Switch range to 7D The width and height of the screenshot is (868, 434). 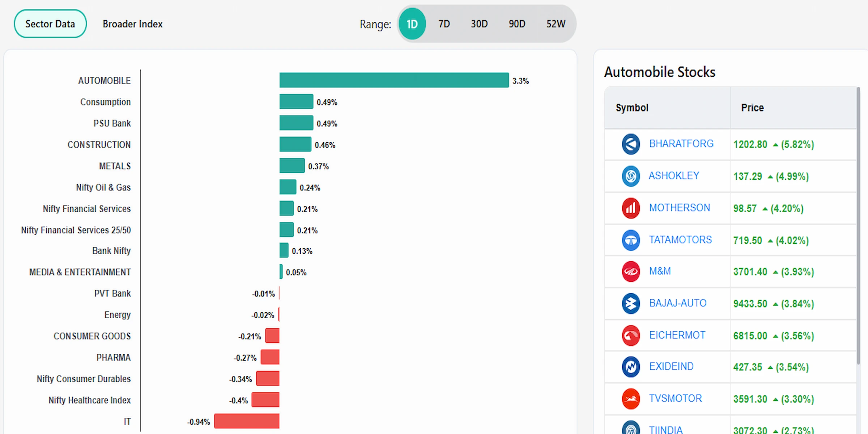point(444,24)
